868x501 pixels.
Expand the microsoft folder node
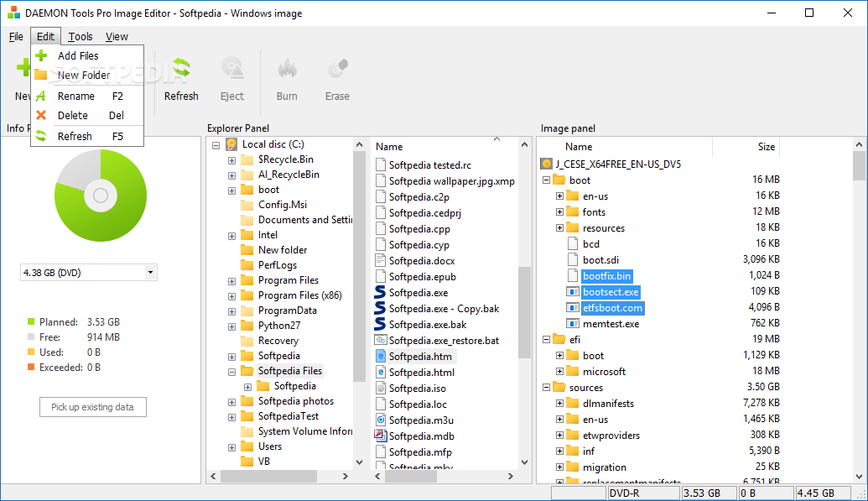coord(559,371)
